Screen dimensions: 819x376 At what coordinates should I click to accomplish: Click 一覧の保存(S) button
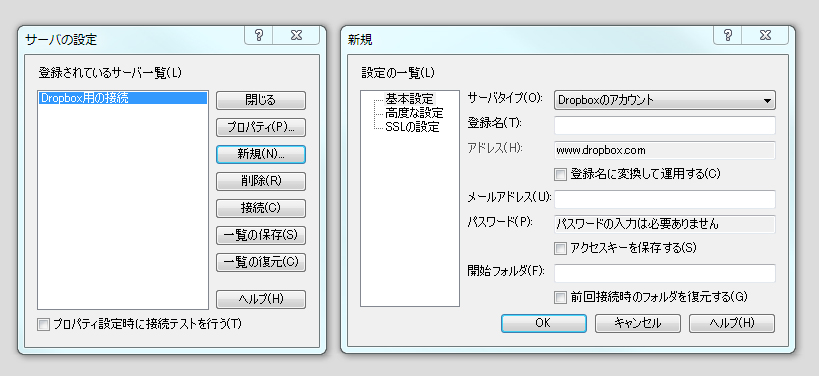[261, 235]
